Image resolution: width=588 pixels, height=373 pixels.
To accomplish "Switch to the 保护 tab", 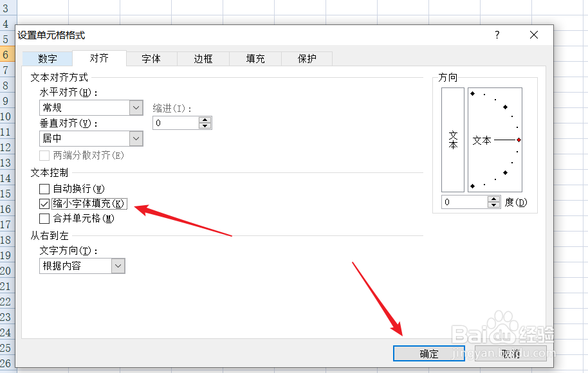I will 307,59.
